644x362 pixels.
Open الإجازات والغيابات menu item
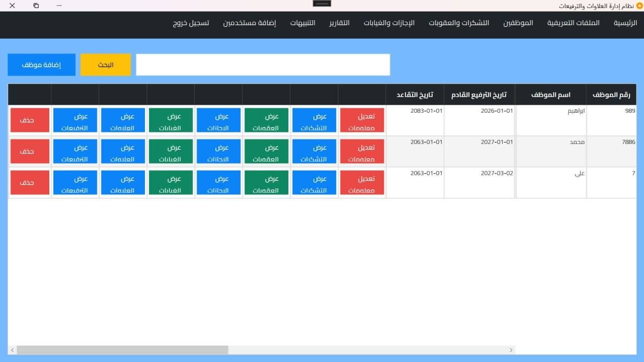(x=389, y=23)
